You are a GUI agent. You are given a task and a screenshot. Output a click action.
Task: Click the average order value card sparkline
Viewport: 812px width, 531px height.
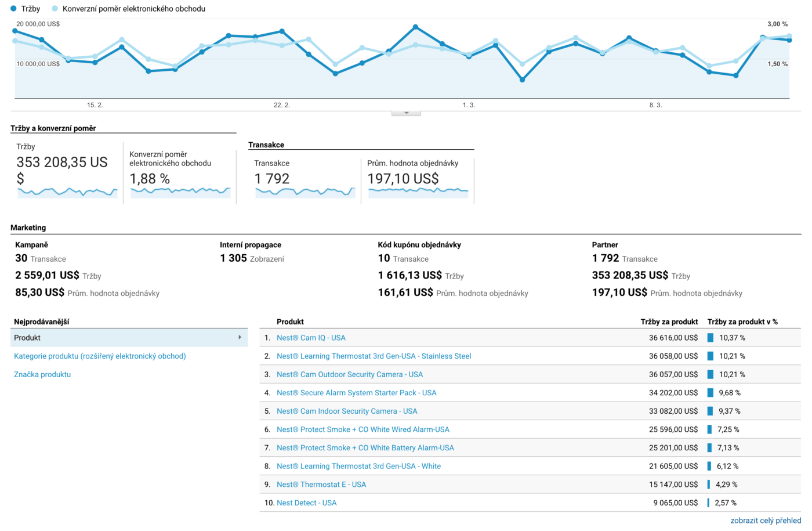coord(418,192)
